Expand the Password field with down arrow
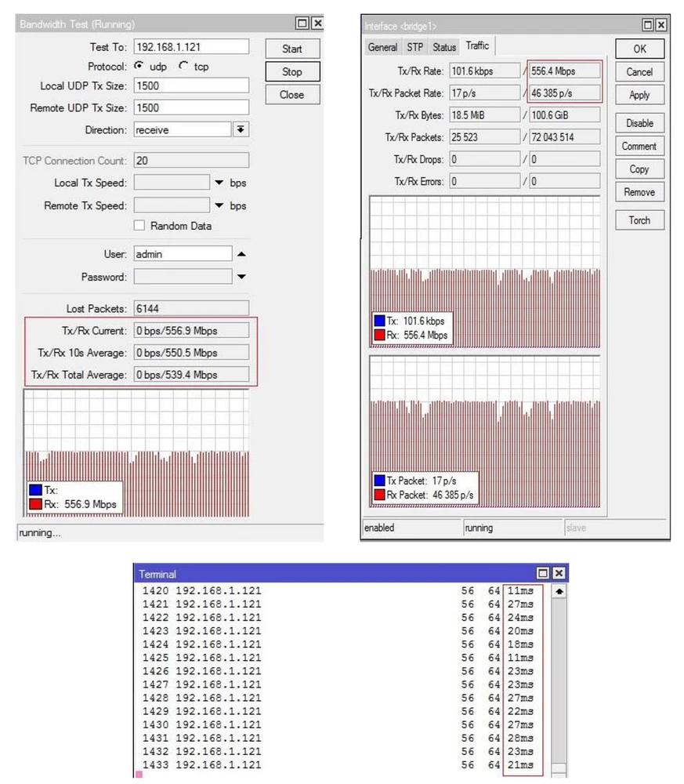Screen dimensions: 684x784 pos(241,277)
